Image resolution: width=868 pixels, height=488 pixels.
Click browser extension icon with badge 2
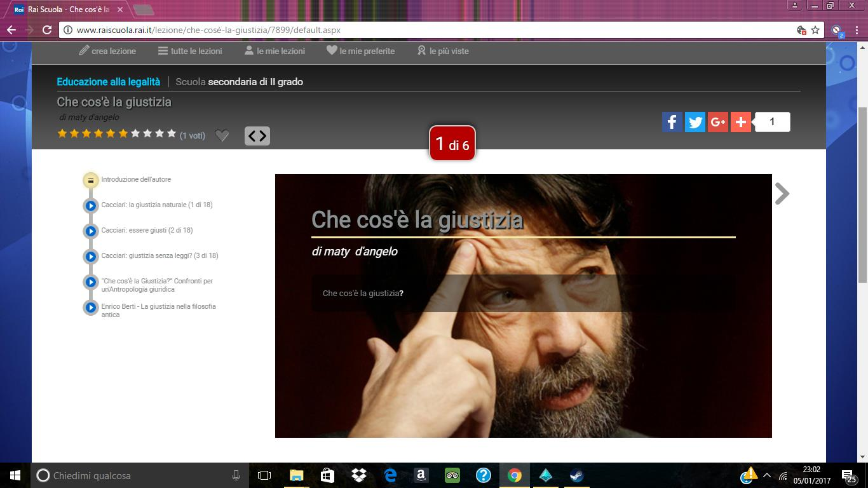tap(837, 30)
